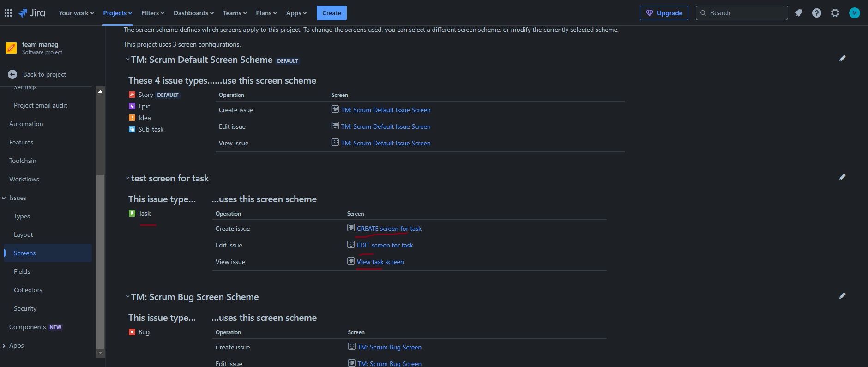Click the notifications bell icon

798,13
